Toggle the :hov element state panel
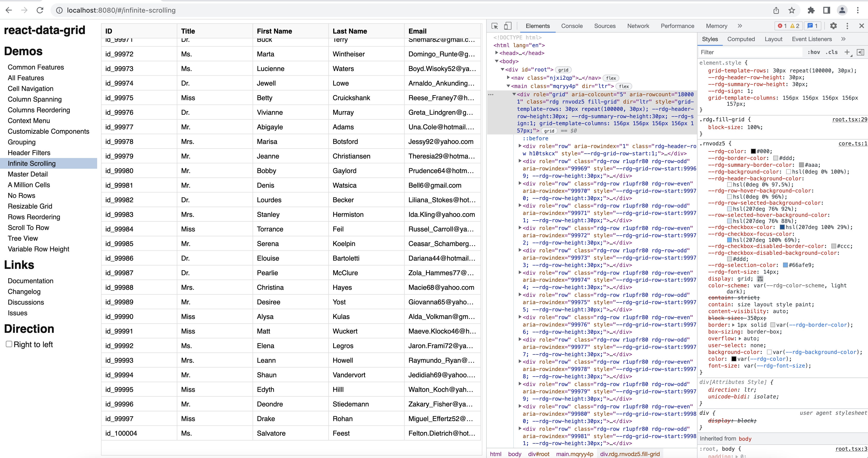Screen dimensions: 868x458 point(814,52)
